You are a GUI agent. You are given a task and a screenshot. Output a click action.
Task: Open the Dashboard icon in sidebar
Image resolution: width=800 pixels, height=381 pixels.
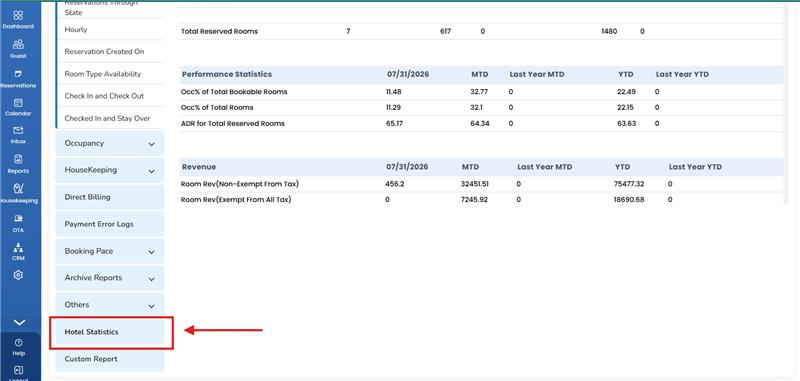(x=18, y=16)
